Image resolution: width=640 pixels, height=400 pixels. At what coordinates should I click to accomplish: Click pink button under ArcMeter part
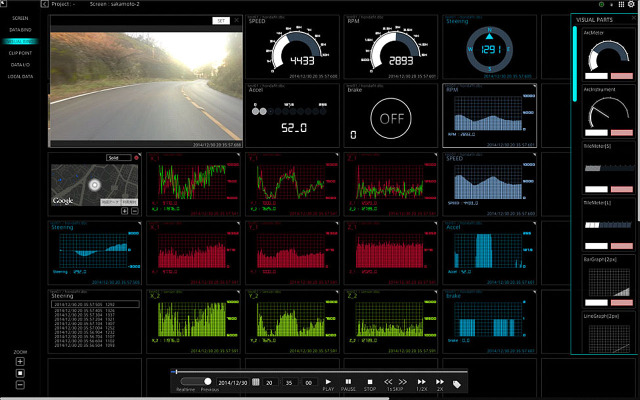(x=622, y=76)
